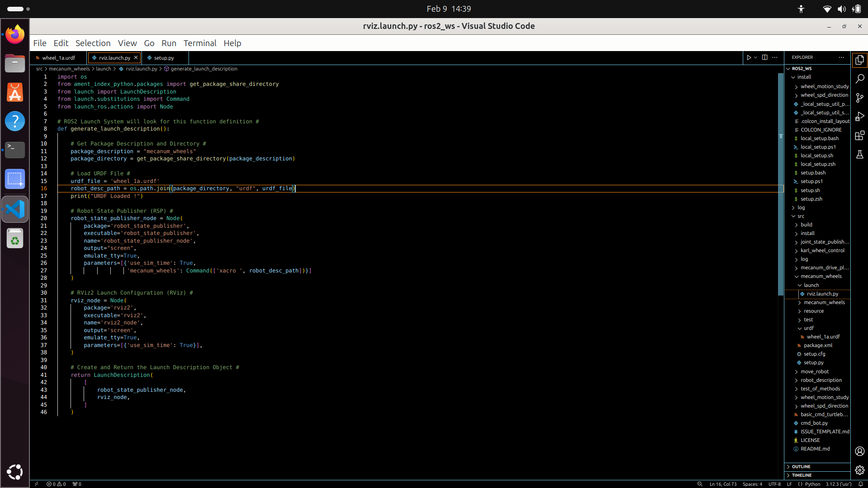Image resolution: width=868 pixels, height=488 pixels.
Task: Open errors and warnings count in status bar
Action: click(x=56, y=484)
